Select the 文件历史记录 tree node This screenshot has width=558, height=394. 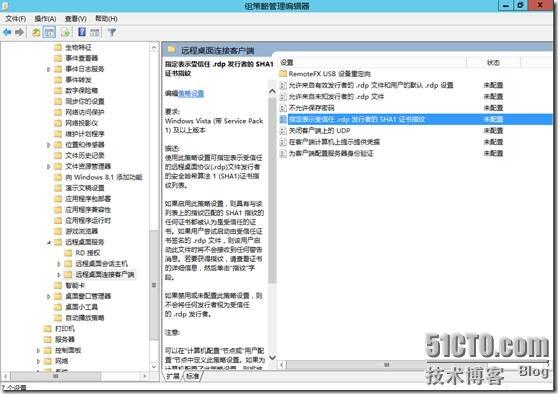(85, 156)
